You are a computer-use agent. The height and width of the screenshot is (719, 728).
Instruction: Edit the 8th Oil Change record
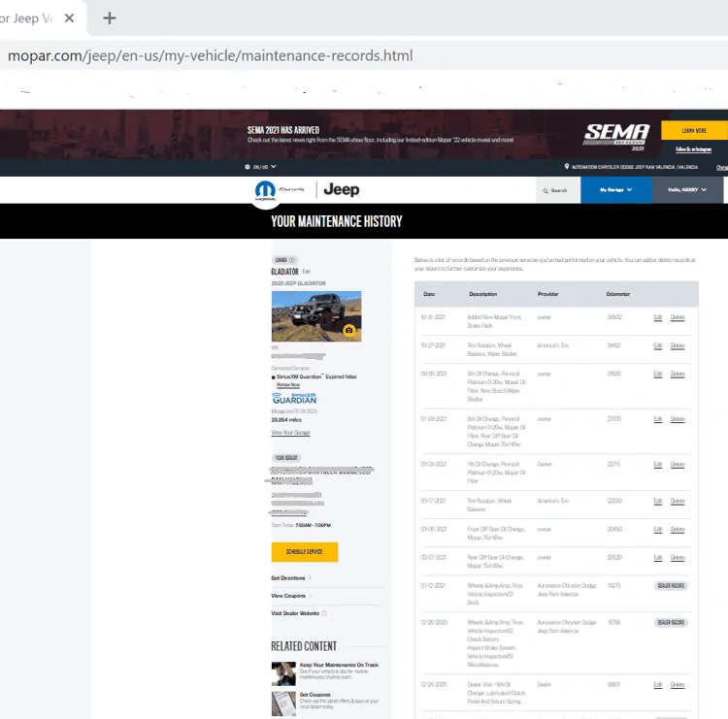658,419
